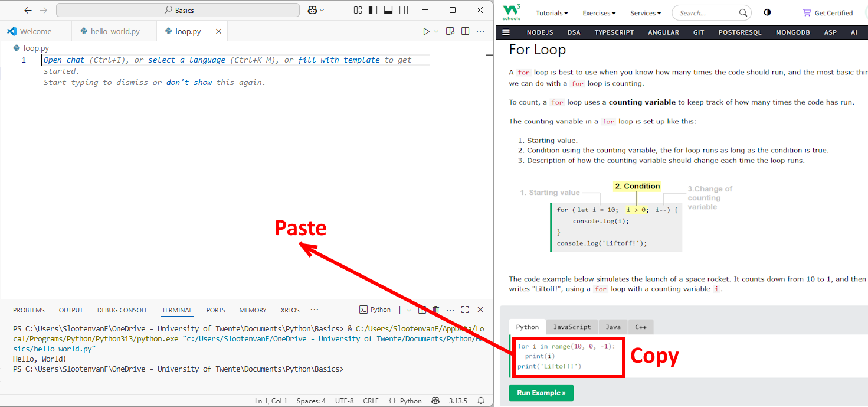Viewport: 868px width, 407px height.
Task: Create a new terminal with the plus icon
Action: [x=399, y=310]
